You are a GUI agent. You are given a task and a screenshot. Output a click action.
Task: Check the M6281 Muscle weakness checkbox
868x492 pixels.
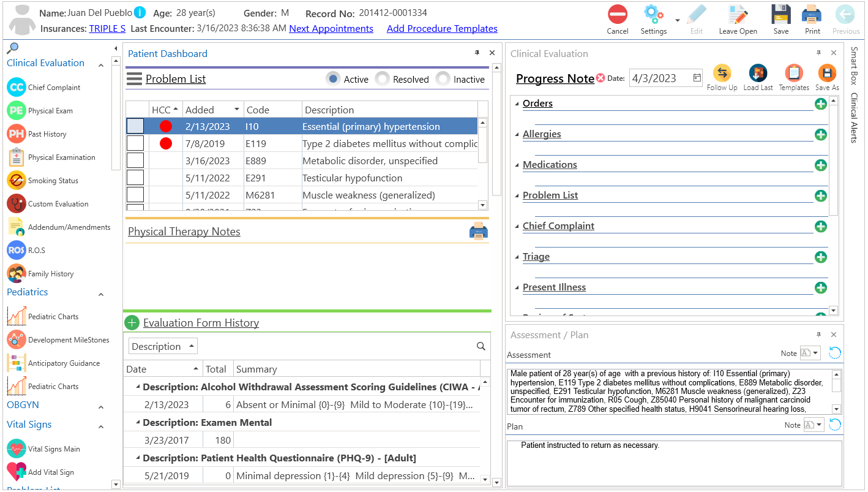tap(135, 195)
